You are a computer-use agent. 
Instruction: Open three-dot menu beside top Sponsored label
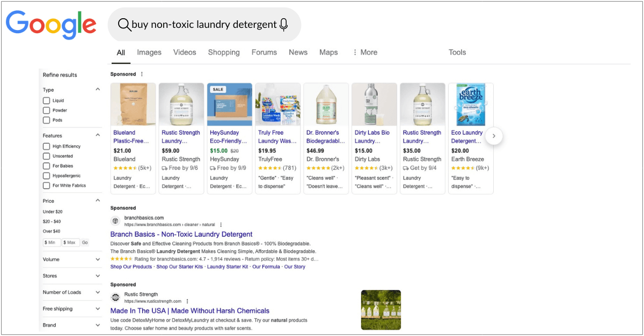[x=142, y=74]
